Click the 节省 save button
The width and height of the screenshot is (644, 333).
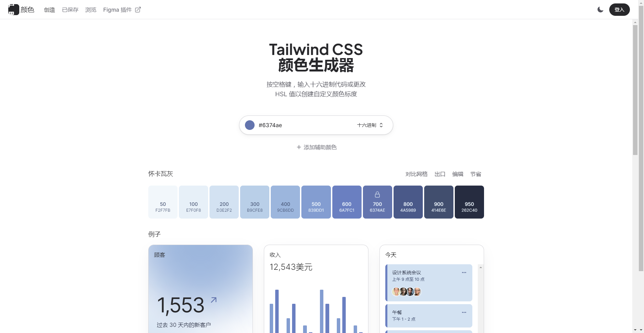(475, 174)
